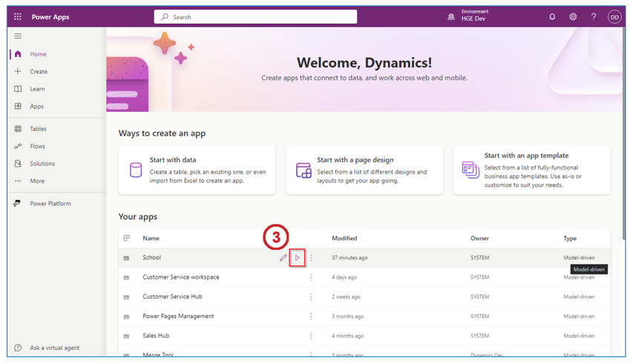Click the Help question mark icon
The height and width of the screenshot is (364, 635).
pyautogui.click(x=593, y=17)
